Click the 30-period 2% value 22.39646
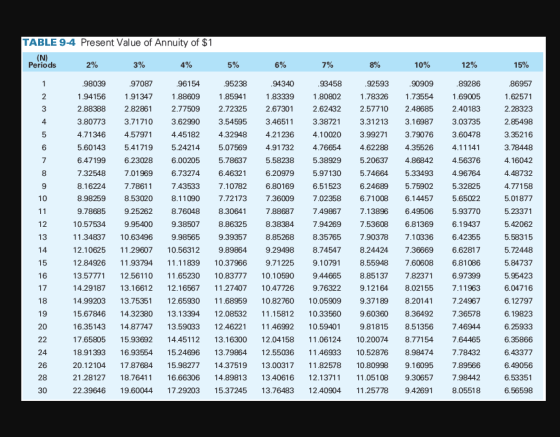Viewport: 560px width, 437px height. 89,391
